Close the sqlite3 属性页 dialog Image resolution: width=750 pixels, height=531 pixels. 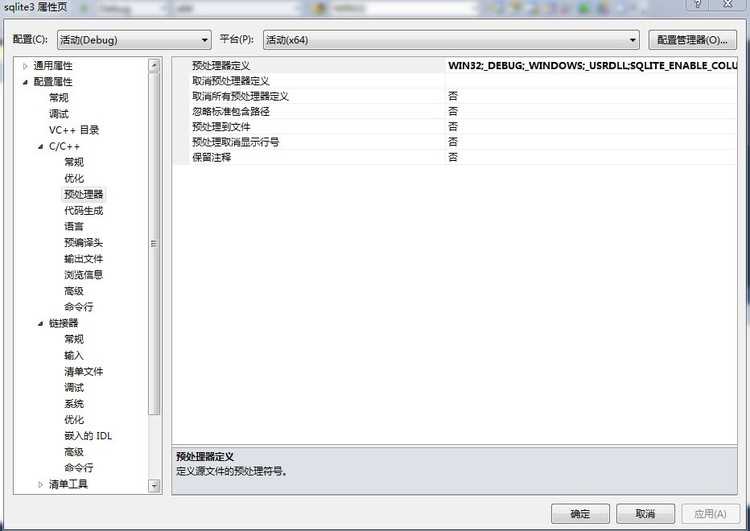pyautogui.click(x=728, y=4)
